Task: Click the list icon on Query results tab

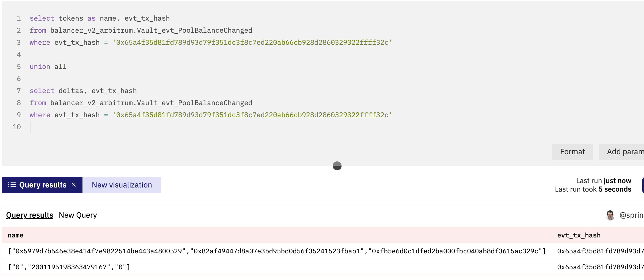Action: click(x=12, y=185)
